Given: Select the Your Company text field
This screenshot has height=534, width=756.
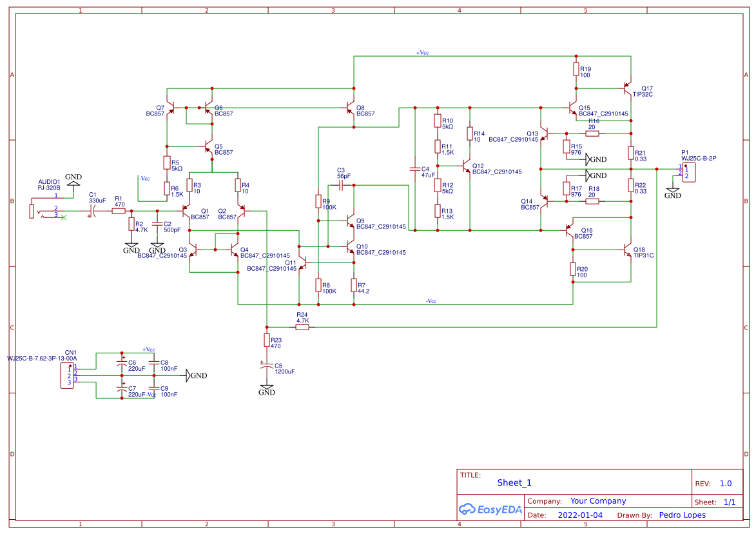Looking at the screenshot, I should click(x=597, y=501).
